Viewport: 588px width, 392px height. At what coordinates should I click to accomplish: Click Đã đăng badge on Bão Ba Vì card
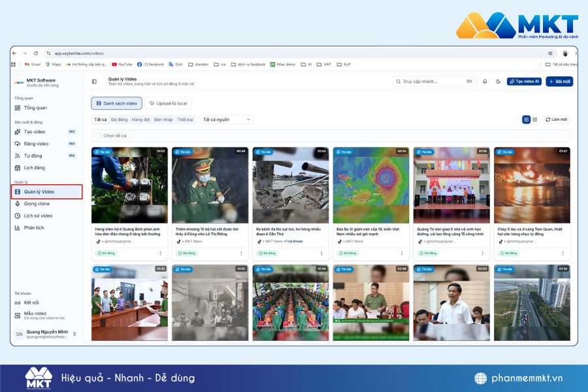(x=348, y=253)
